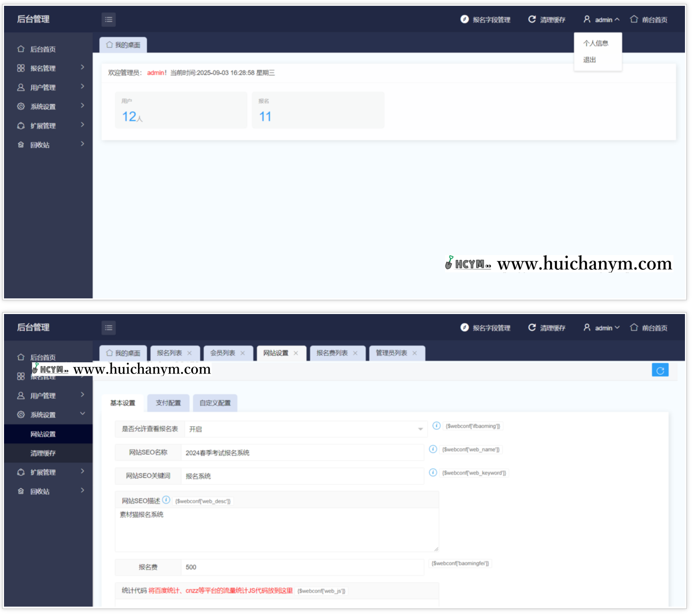Click into the 网站SEO名称 text field
This screenshot has width=693, height=616.
(302, 453)
